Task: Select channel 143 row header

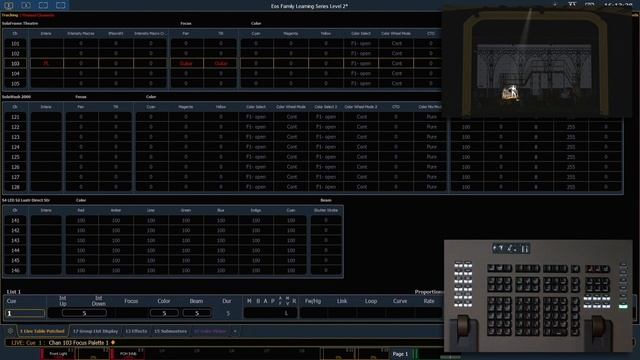Action: tap(15, 240)
